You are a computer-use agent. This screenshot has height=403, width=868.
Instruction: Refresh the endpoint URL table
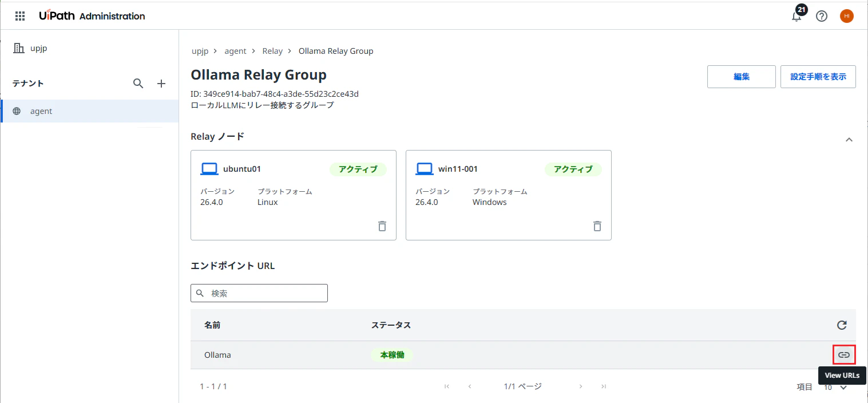(x=842, y=325)
